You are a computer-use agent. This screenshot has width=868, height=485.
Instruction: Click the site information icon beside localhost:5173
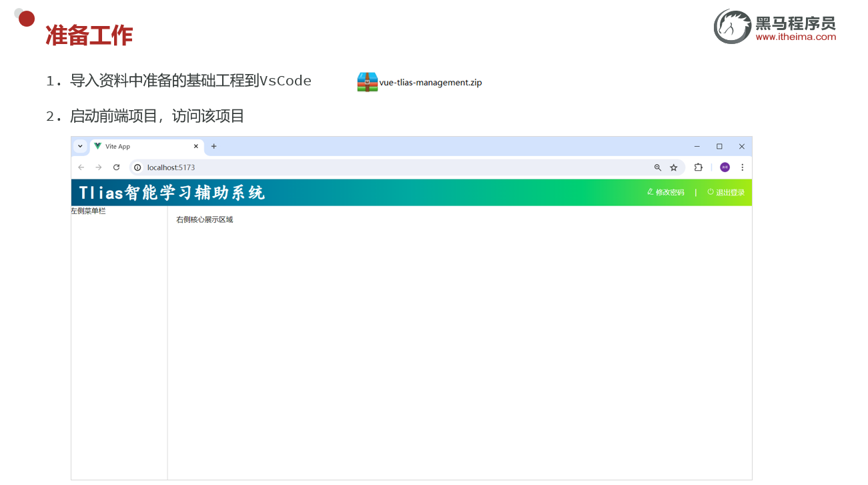pyautogui.click(x=137, y=167)
